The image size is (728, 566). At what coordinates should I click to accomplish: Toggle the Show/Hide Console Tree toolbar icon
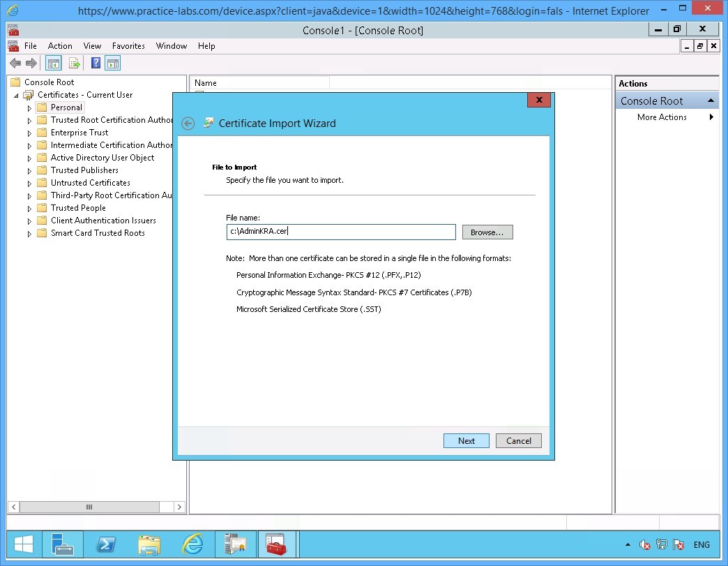53,63
